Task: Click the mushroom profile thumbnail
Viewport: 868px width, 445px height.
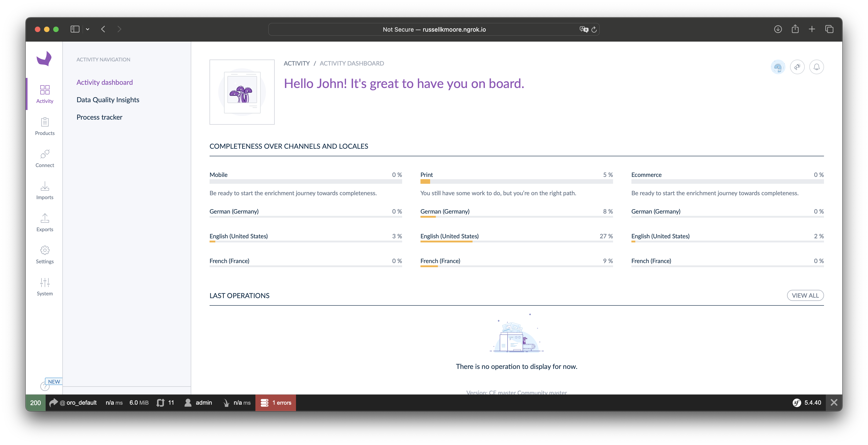Action: point(242,92)
